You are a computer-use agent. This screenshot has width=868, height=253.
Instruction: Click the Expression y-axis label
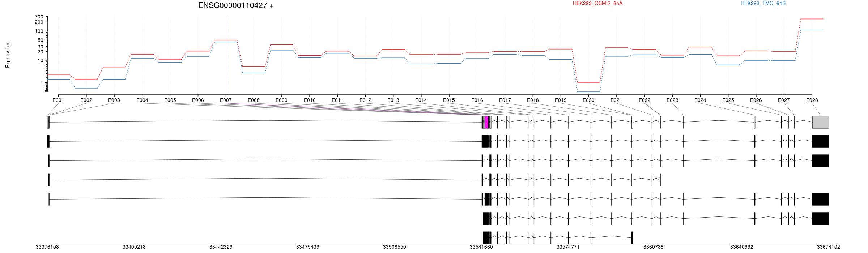(x=8, y=55)
